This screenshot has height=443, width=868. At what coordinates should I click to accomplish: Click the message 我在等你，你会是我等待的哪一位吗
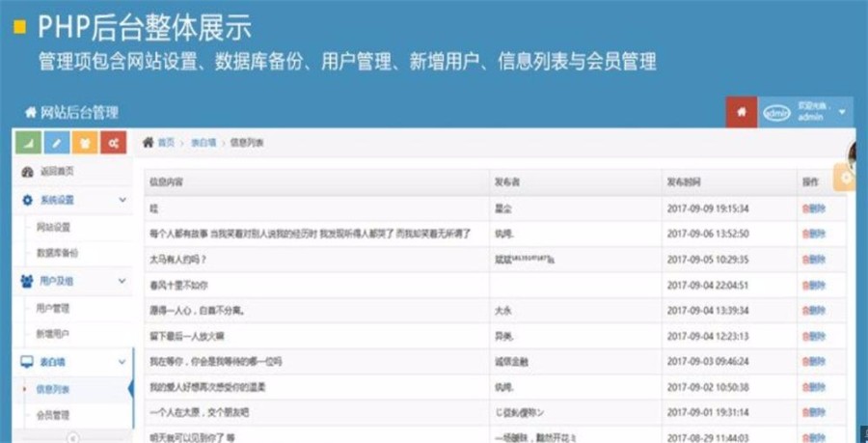216,362
